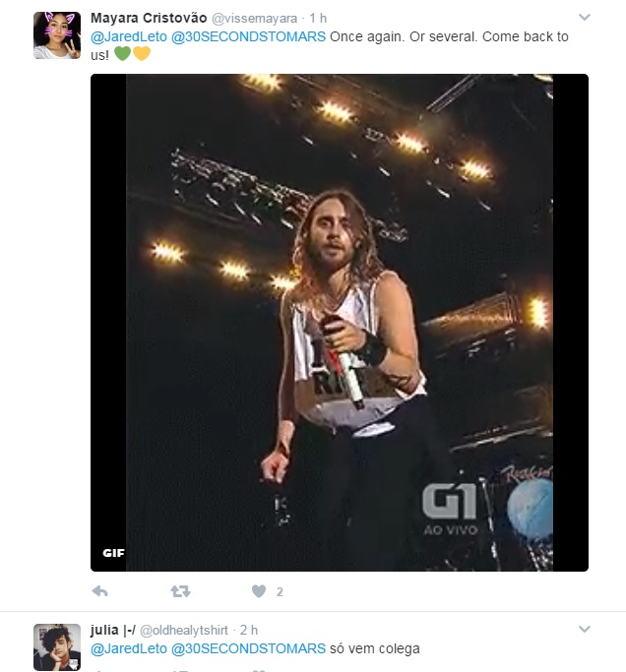626x672 pixels.
Task: Expand more options on julia's tweet
Action: pos(585,629)
